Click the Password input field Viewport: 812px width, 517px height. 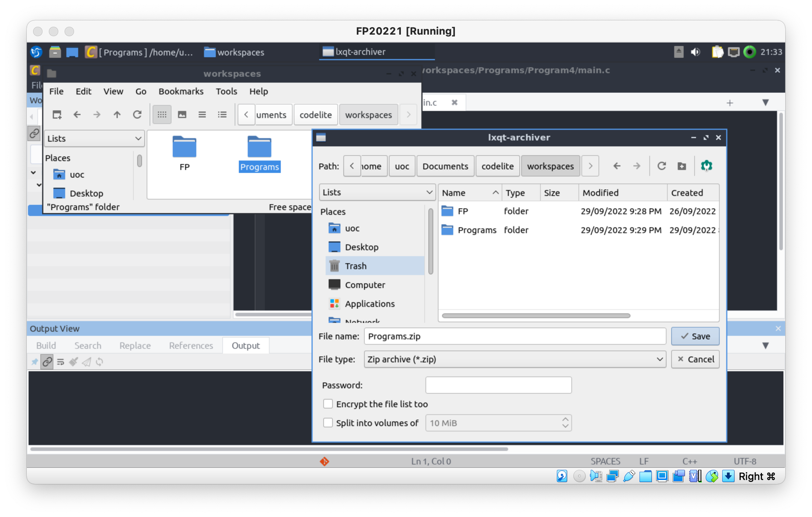click(498, 385)
